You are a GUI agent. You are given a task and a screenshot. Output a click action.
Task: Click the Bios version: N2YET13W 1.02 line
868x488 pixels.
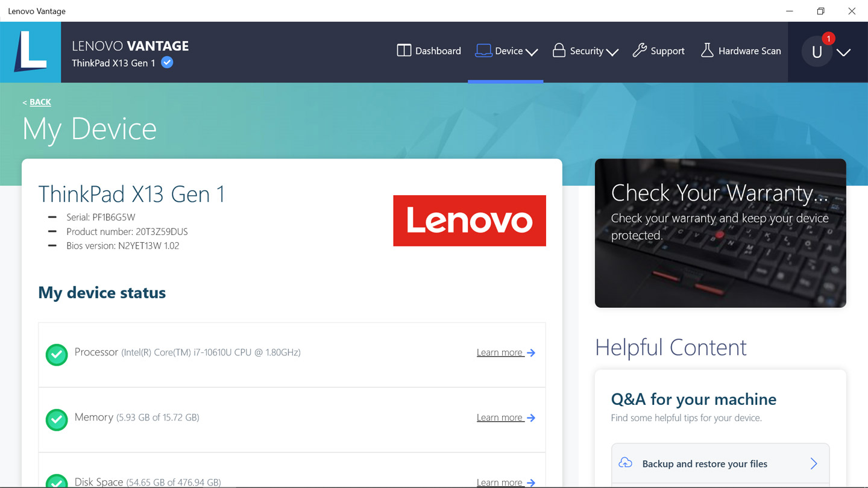click(x=123, y=246)
